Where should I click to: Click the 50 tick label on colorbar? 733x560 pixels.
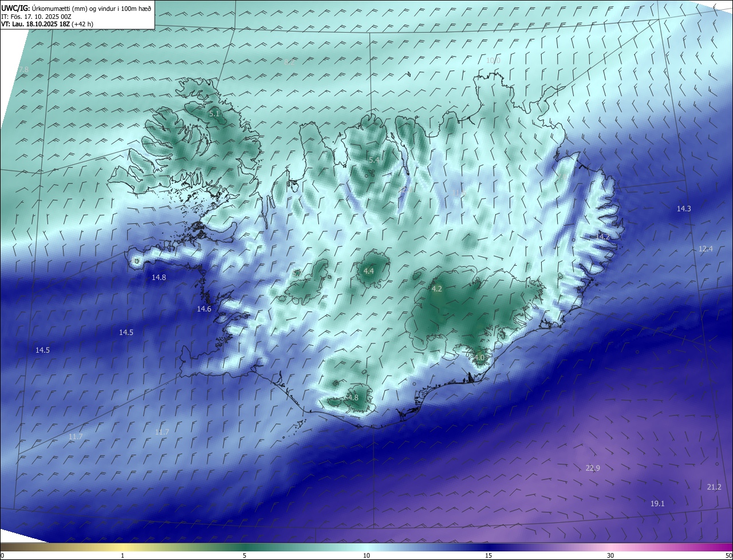[728, 555]
